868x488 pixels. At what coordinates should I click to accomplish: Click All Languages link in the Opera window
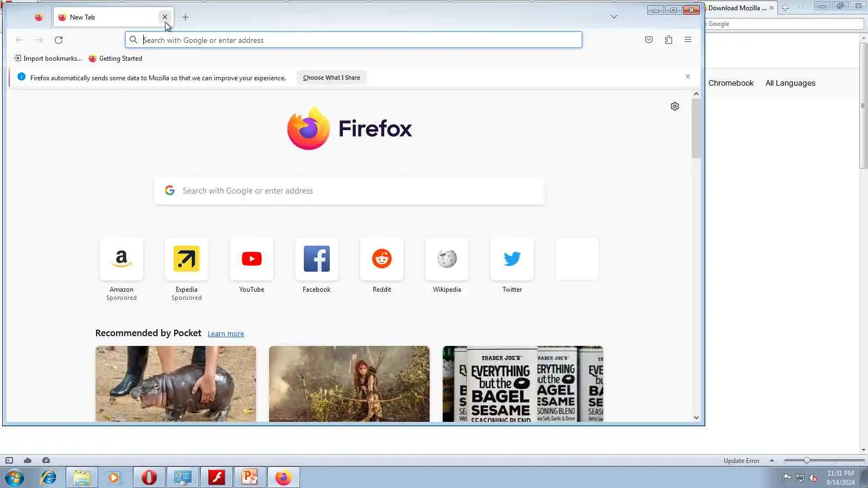point(790,83)
